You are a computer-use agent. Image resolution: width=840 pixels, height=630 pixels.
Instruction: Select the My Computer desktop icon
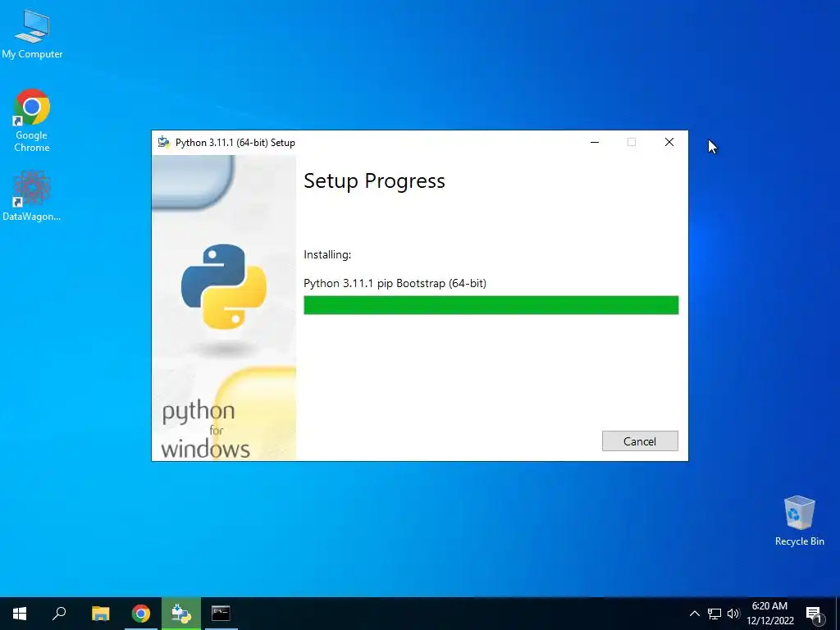point(32,34)
